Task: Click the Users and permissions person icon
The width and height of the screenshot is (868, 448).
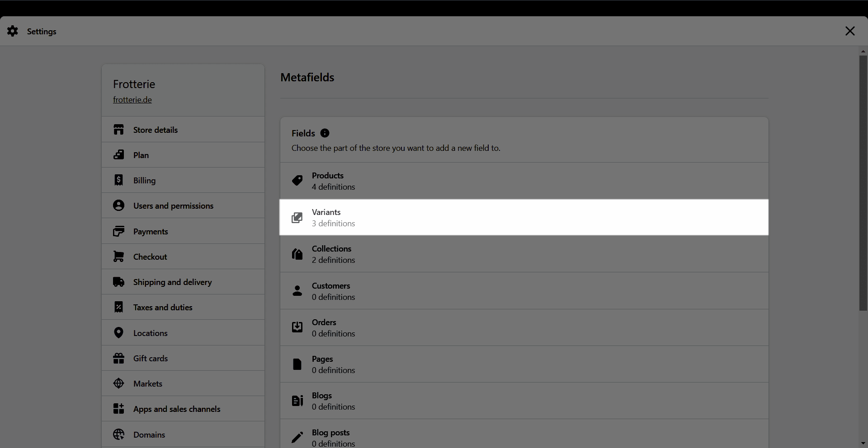Action: pos(118,205)
